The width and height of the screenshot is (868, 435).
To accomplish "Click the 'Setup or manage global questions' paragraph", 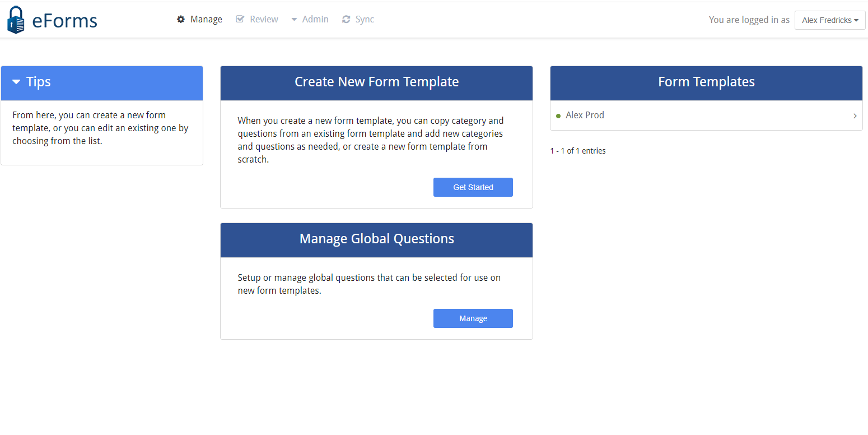I will point(369,284).
